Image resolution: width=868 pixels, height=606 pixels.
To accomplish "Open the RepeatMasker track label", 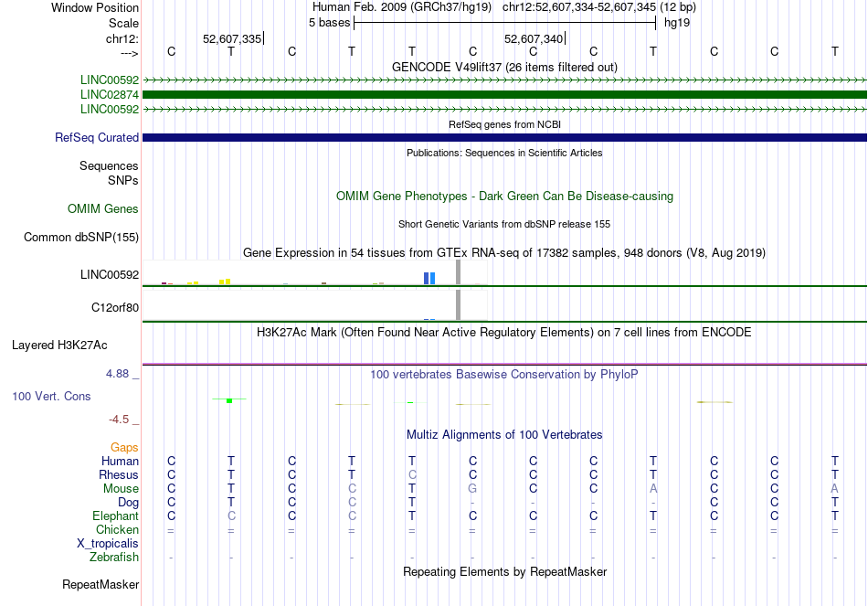I will [x=101, y=584].
